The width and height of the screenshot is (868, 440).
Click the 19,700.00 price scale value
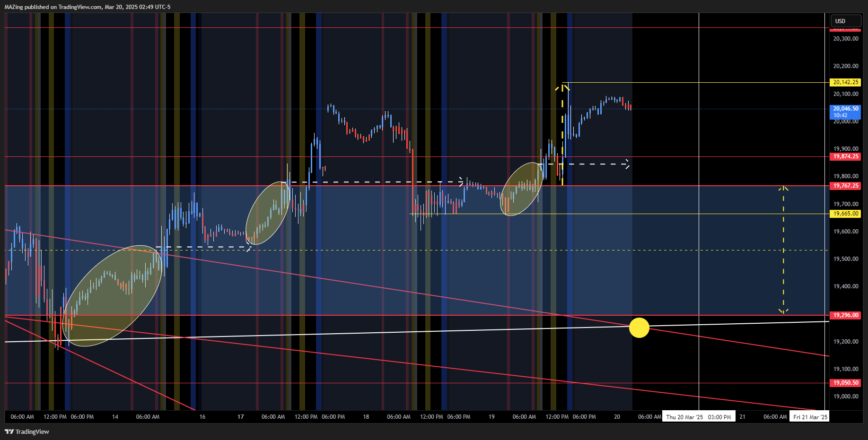click(846, 204)
